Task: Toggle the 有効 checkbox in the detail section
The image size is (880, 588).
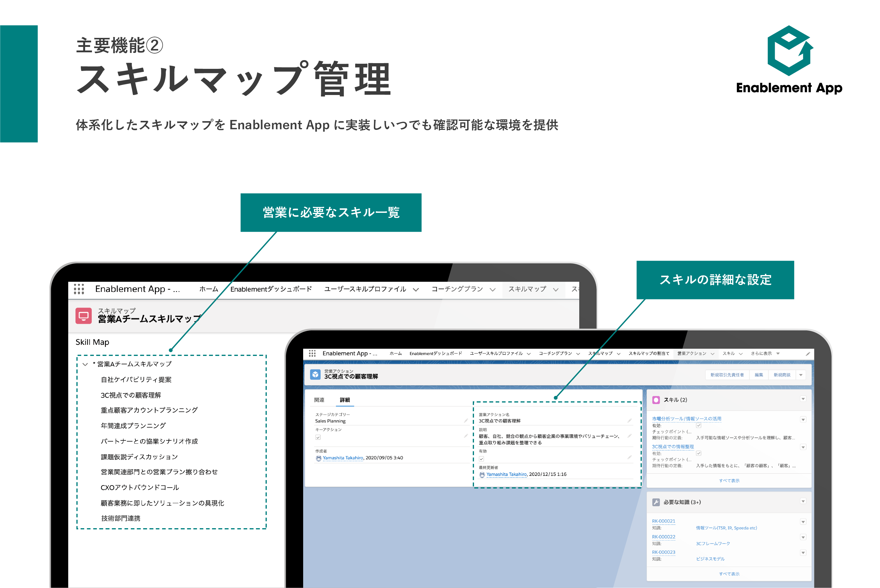Action: pos(482,459)
